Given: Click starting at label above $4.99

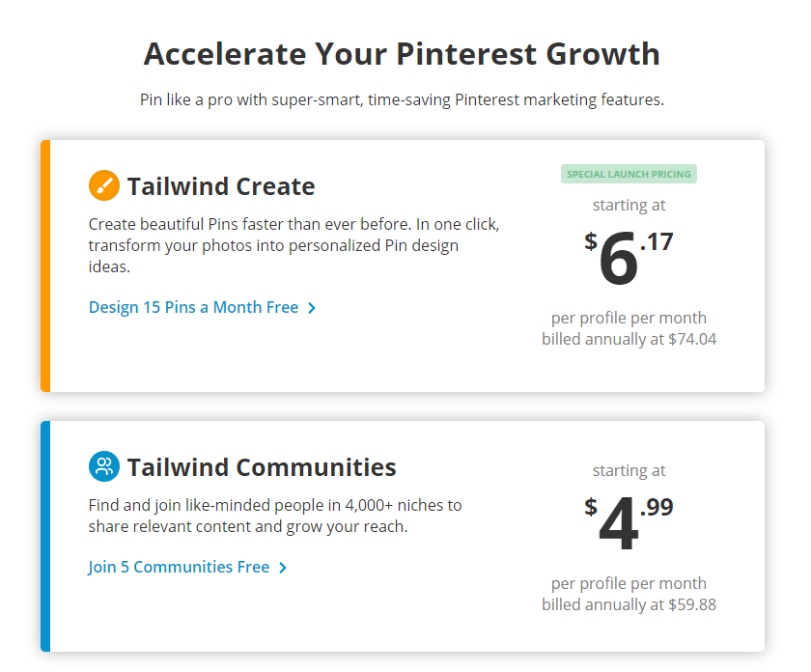Looking at the screenshot, I should click(629, 471).
